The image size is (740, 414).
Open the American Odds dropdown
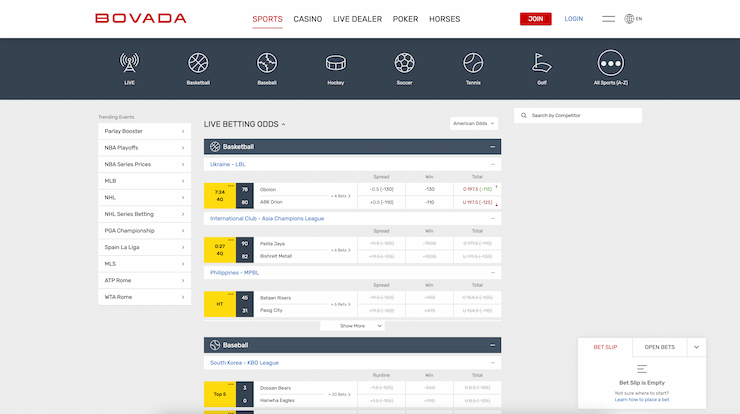(x=473, y=124)
